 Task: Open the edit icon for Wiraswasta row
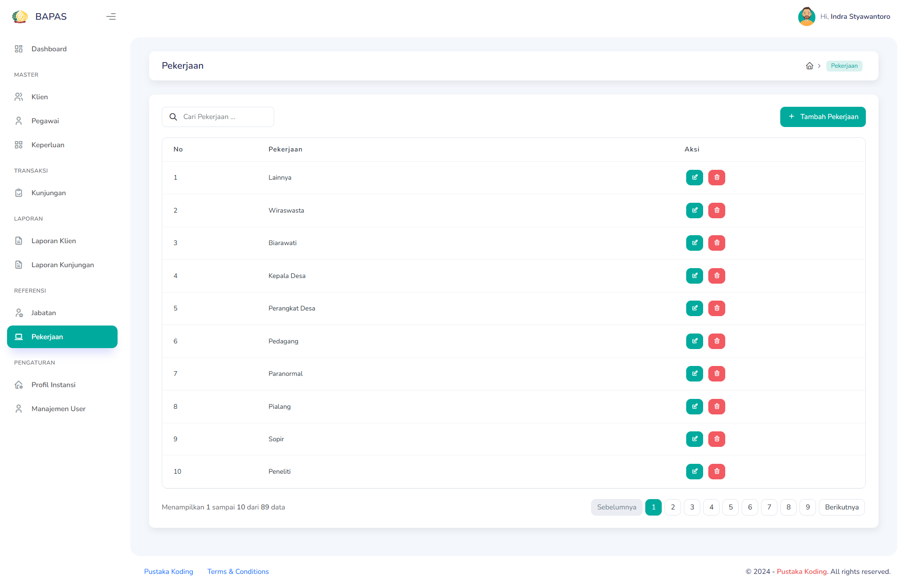[694, 210]
